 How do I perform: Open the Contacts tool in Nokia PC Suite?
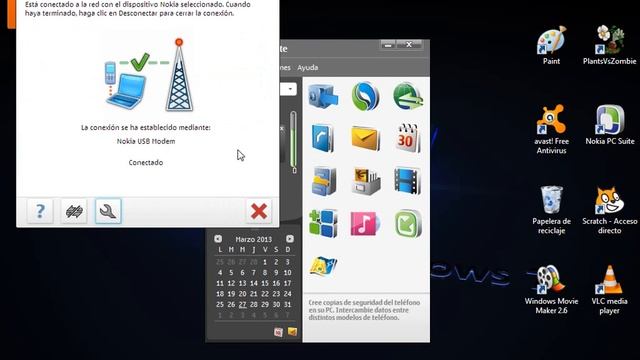click(323, 139)
